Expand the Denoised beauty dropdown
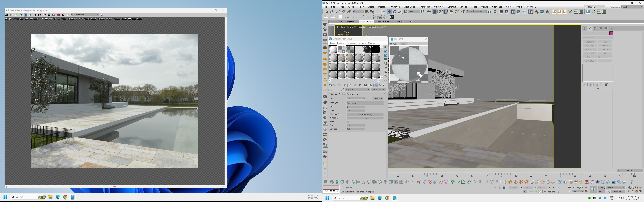The height and width of the screenshot is (202, 644). (x=85, y=15)
